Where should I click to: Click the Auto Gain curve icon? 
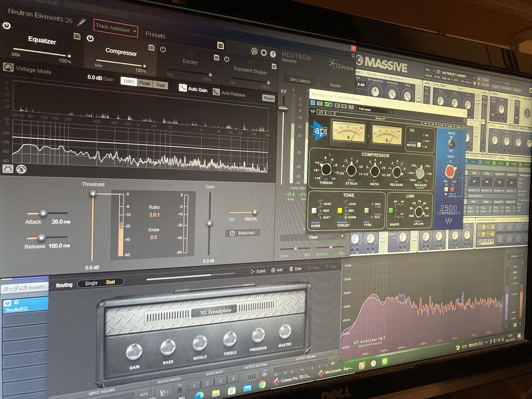pyautogui.click(x=183, y=88)
